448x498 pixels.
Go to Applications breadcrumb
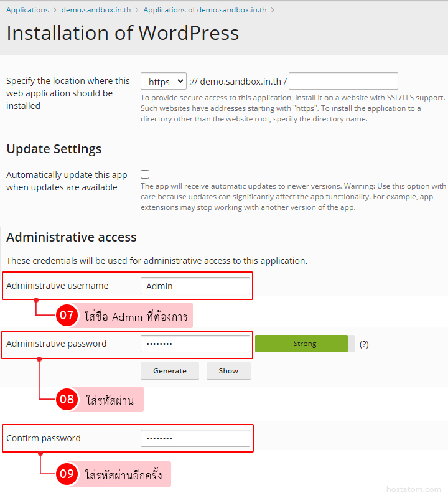[27, 10]
